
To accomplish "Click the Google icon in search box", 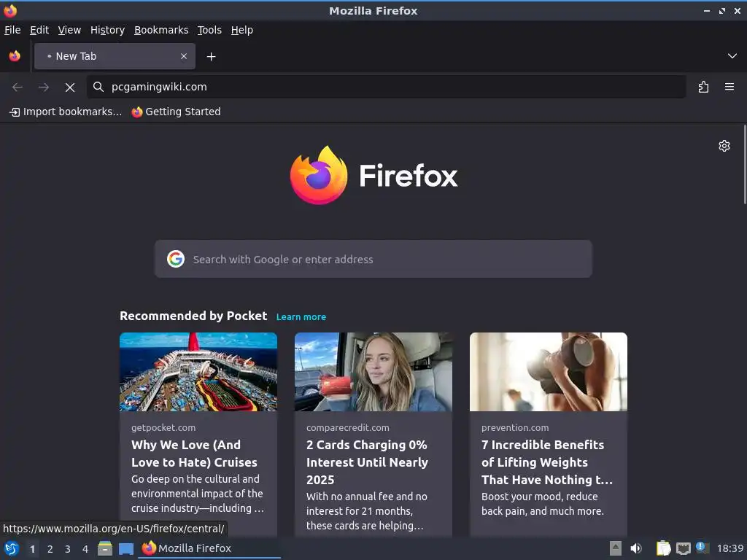I will (x=176, y=259).
